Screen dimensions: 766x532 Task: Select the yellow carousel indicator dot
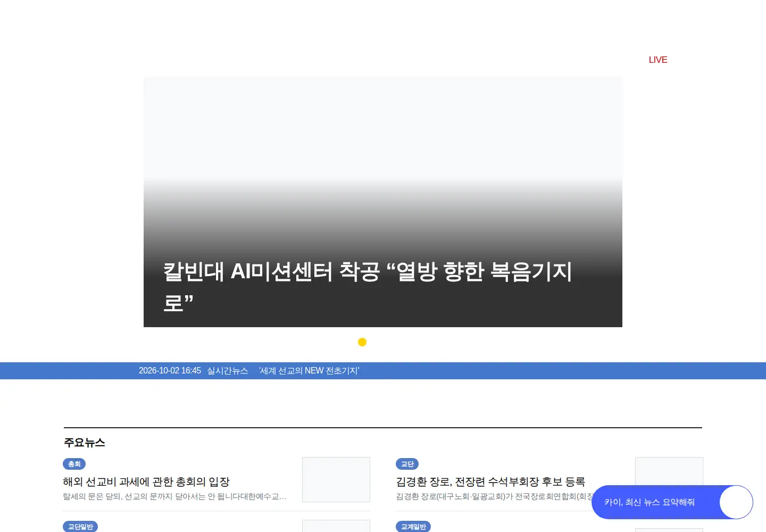pyautogui.click(x=362, y=342)
